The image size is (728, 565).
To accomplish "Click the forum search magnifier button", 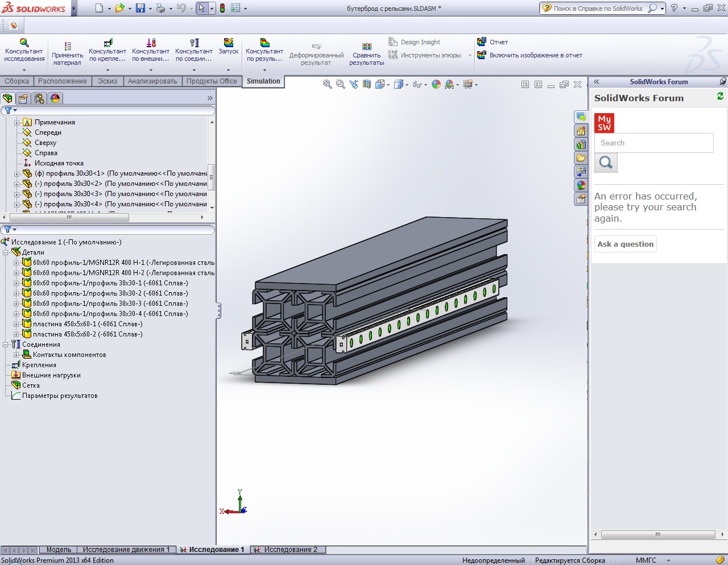I will 606,163.
